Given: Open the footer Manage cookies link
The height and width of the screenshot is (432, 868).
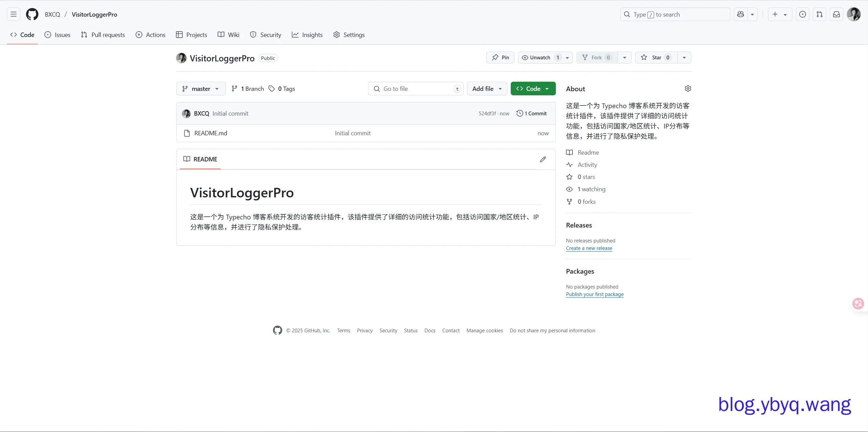Looking at the screenshot, I should (x=484, y=330).
